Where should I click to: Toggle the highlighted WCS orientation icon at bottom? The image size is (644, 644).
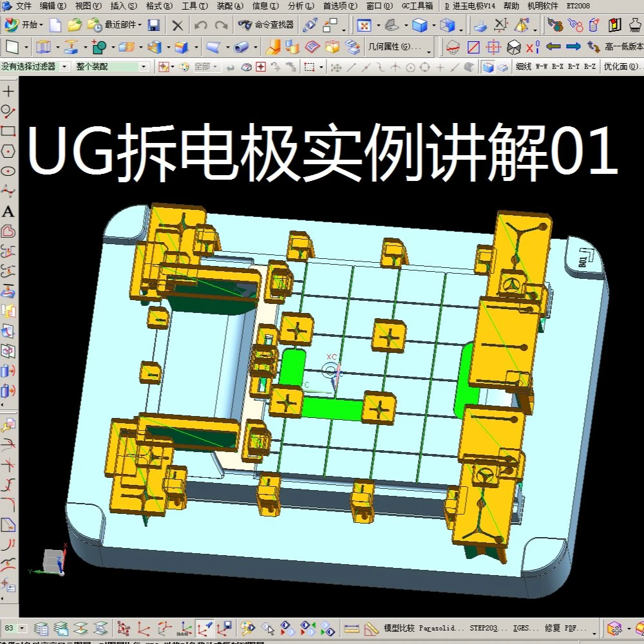(205, 628)
